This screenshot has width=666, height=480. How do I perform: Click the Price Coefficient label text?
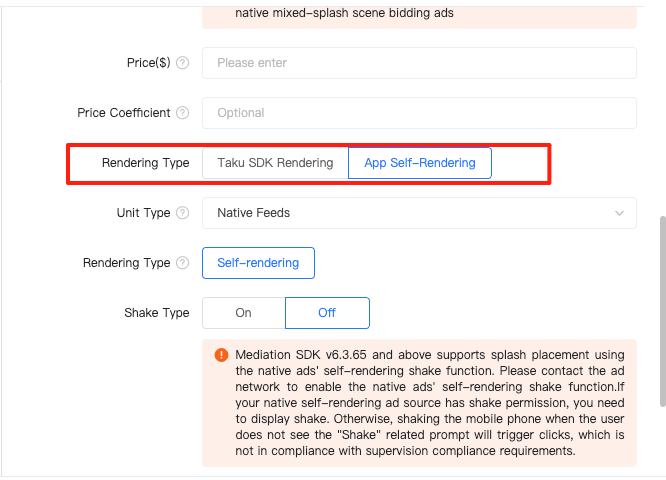coord(124,113)
